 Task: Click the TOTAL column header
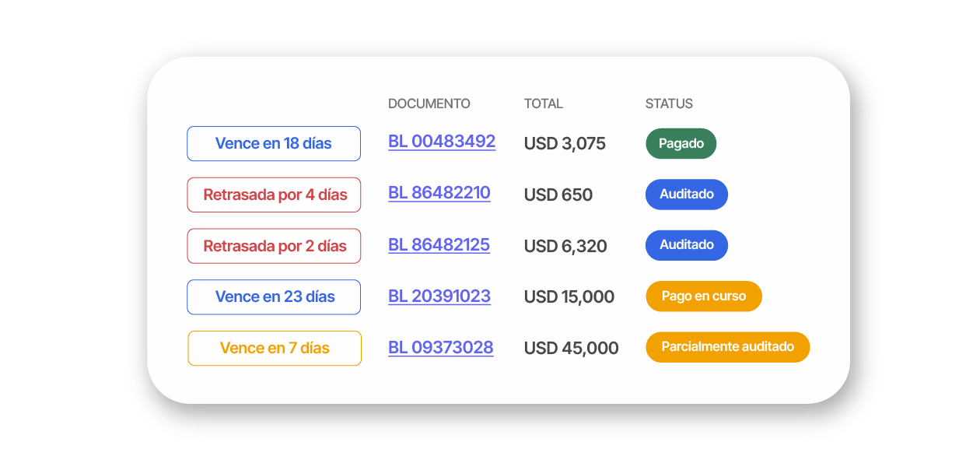click(x=543, y=103)
